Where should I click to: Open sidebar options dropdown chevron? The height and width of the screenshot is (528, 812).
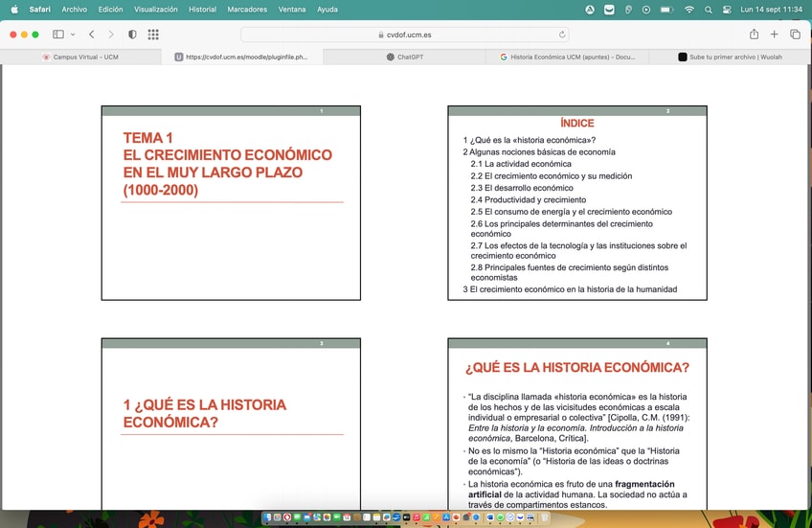click(x=73, y=34)
